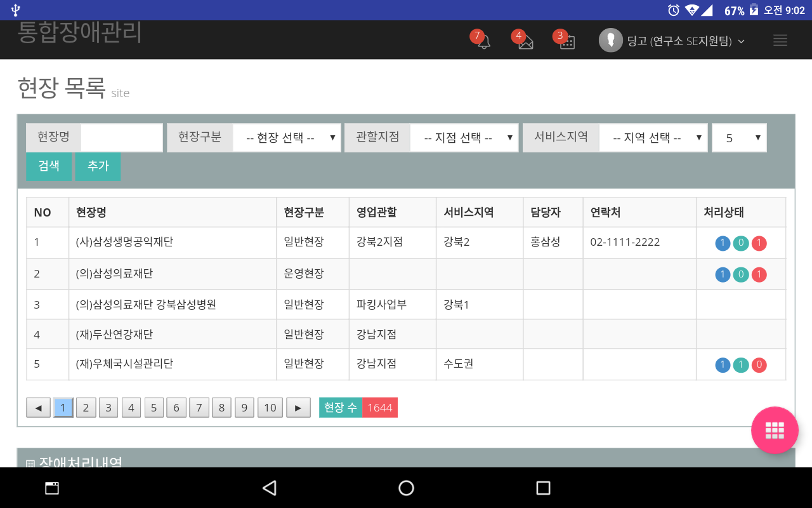Screen dimensions: 812x508
Task: Go to page 9
Action: pyautogui.click(x=244, y=408)
